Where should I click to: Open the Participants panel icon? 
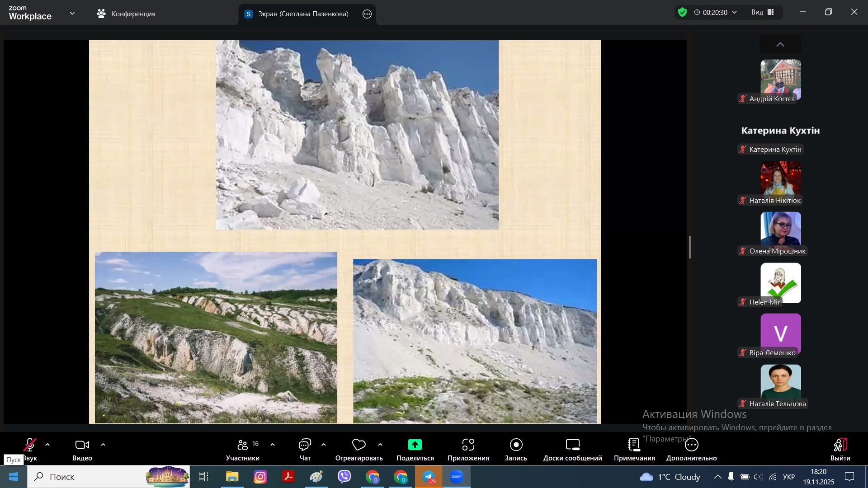(243, 445)
